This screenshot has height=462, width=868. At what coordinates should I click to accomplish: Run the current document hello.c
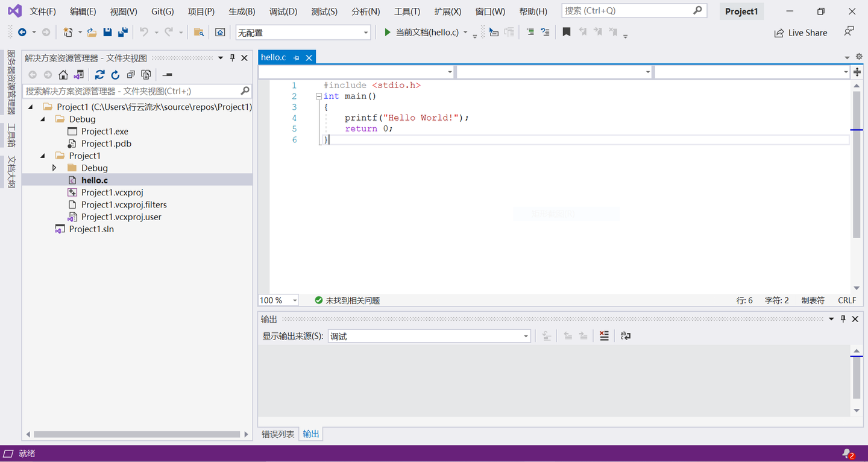pyautogui.click(x=388, y=32)
